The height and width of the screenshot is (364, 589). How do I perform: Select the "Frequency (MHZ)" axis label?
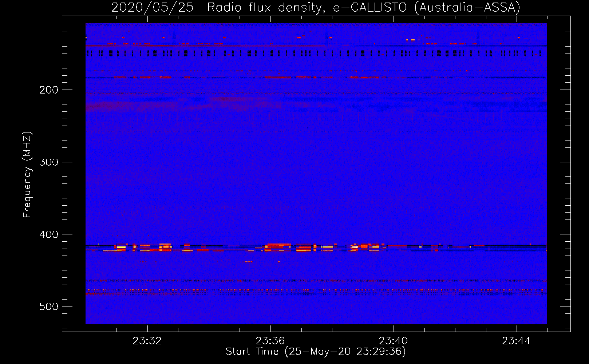pos(27,174)
